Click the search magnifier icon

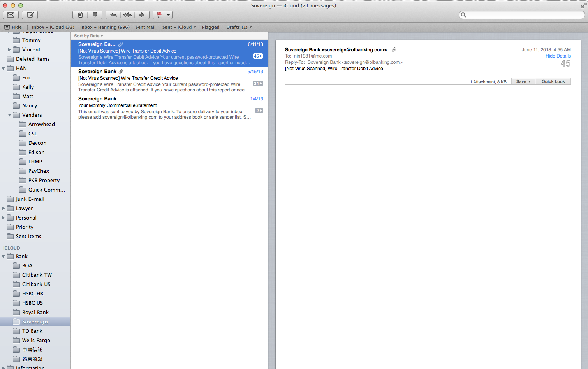(x=463, y=15)
